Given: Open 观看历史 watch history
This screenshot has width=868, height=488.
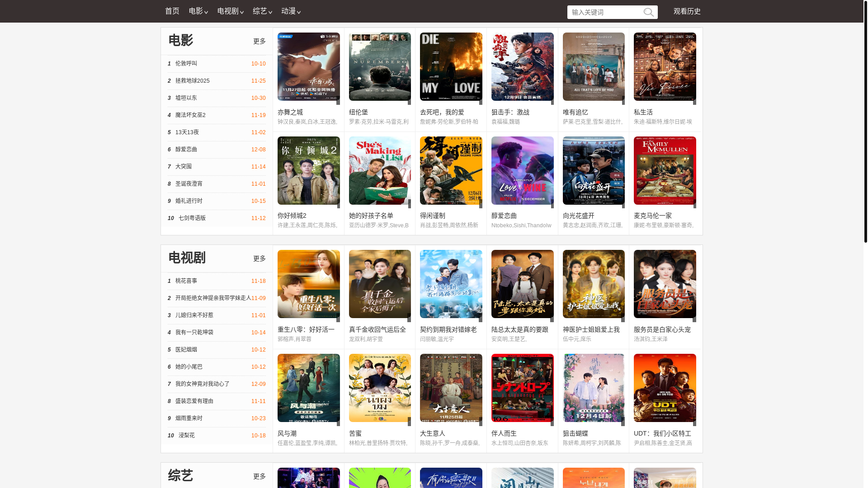Looking at the screenshot, I should point(687,11).
